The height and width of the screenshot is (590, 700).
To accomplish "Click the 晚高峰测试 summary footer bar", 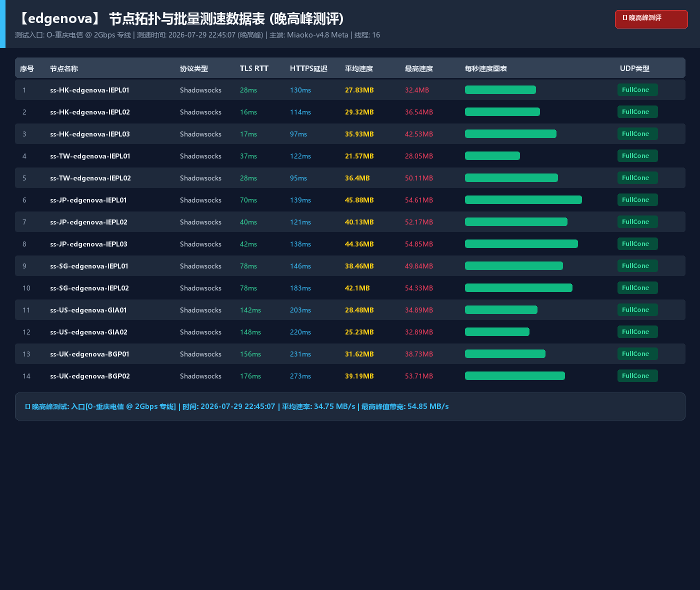I will (350, 406).
